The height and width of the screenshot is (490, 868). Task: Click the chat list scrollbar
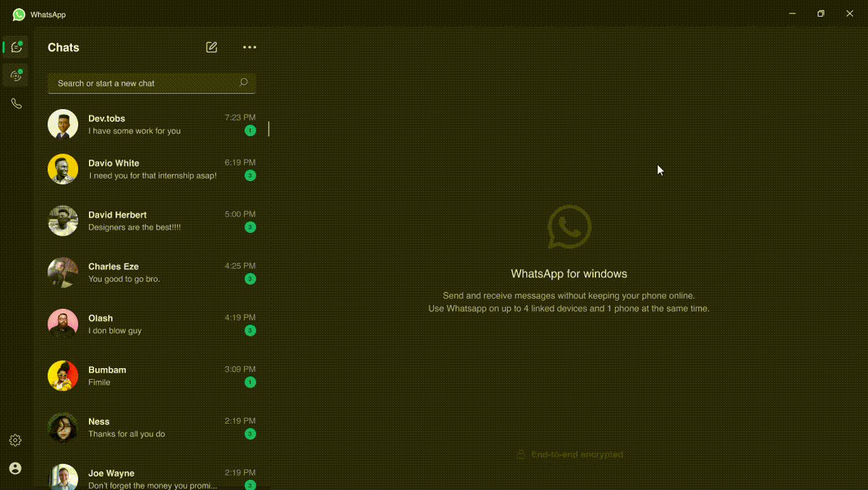[x=269, y=129]
